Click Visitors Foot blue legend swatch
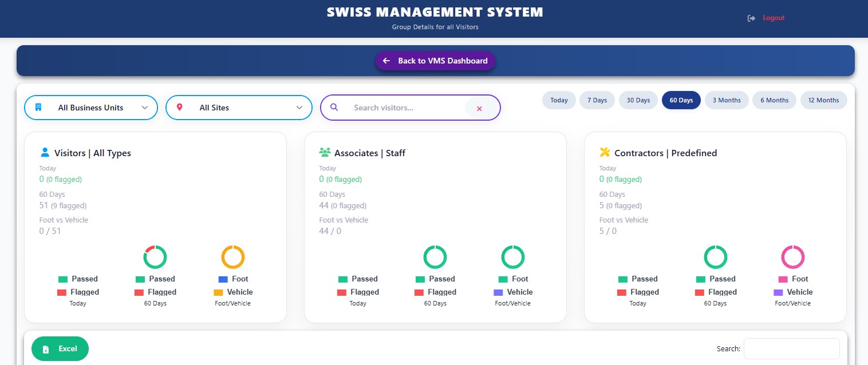 (224, 279)
